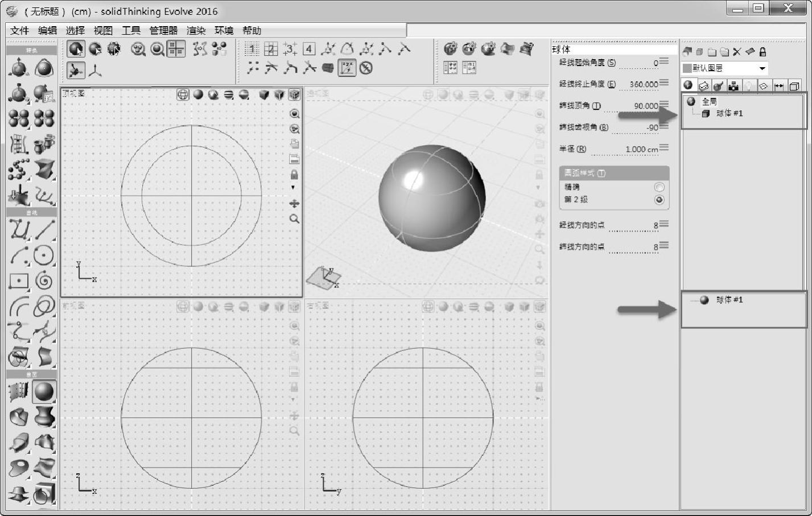The image size is (812, 516).
Task: Click the delete X icon in layer toolbar
Action: (x=737, y=52)
